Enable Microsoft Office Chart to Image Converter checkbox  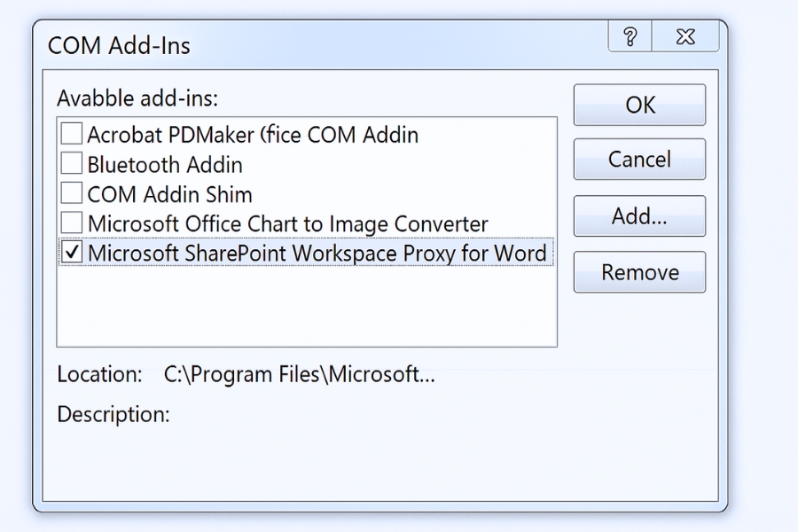point(71,223)
